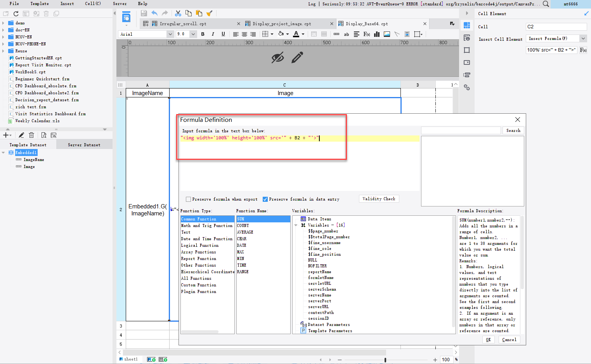Click delete dataset trash icon
Viewport: 591px width, 364px height.
point(31,135)
